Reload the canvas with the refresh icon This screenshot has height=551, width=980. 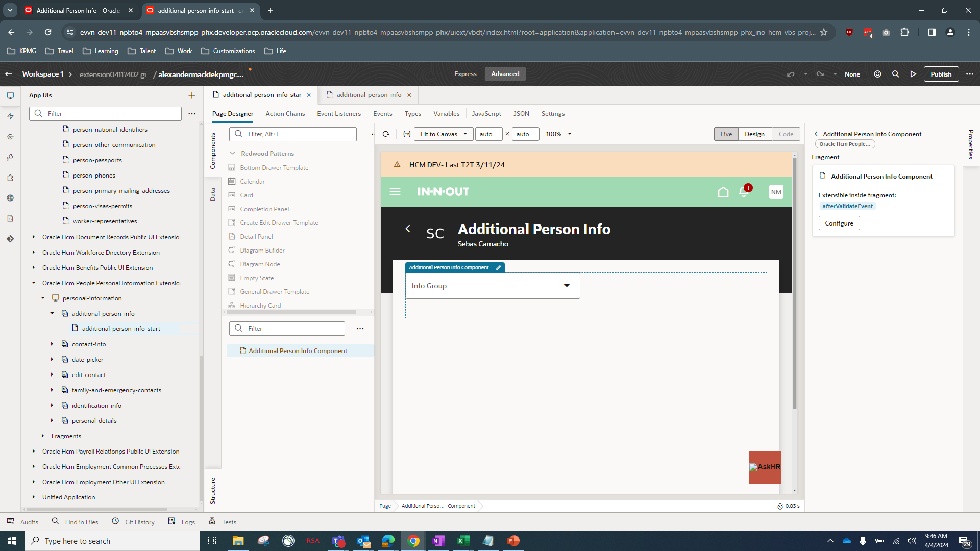386,134
